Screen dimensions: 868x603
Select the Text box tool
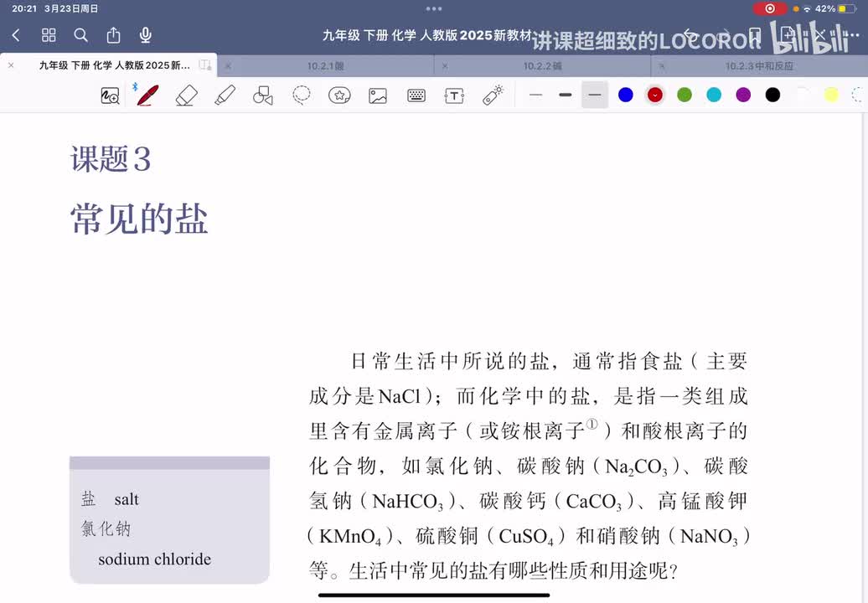click(x=454, y=95)
